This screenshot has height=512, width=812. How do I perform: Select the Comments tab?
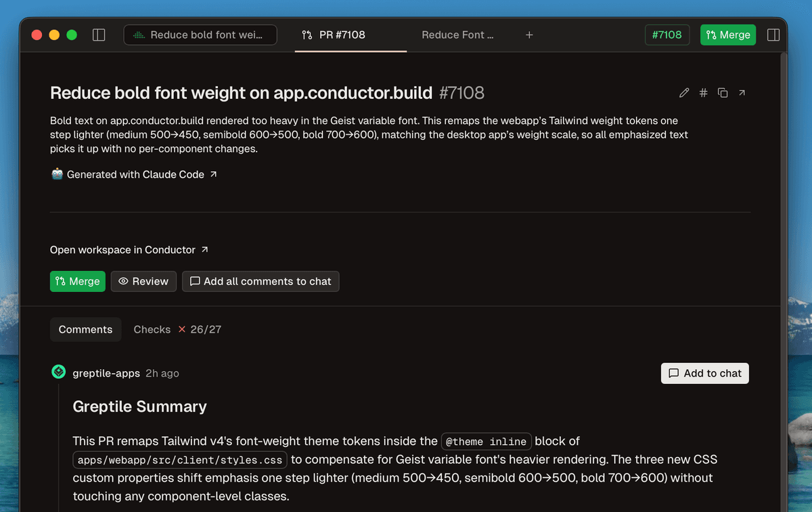click(85, 329)
